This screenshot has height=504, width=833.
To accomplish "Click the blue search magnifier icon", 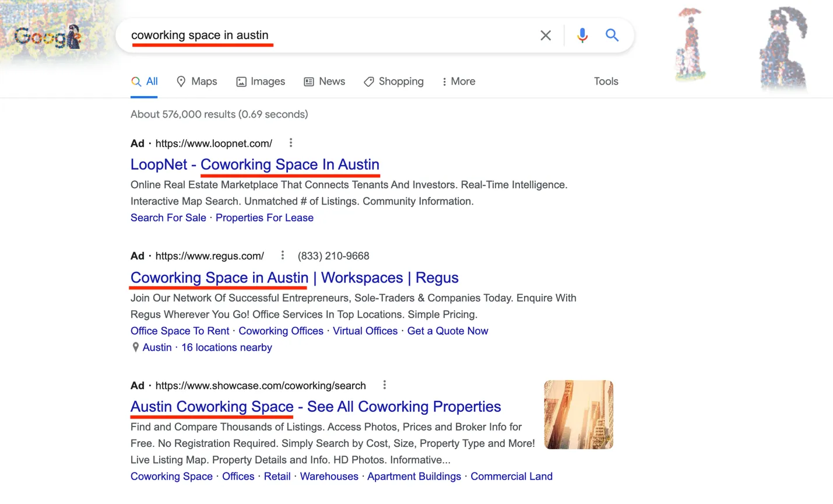I will click(x=611, y=36).
